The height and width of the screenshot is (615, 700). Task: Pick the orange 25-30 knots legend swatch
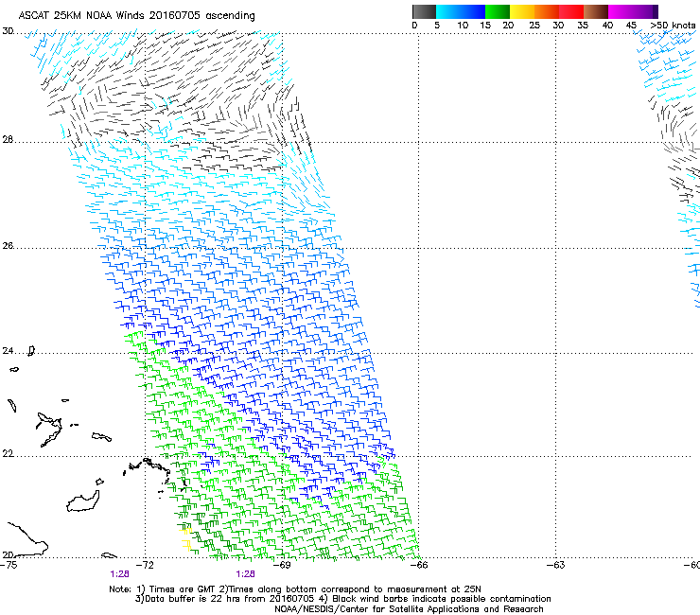point(547,11)
